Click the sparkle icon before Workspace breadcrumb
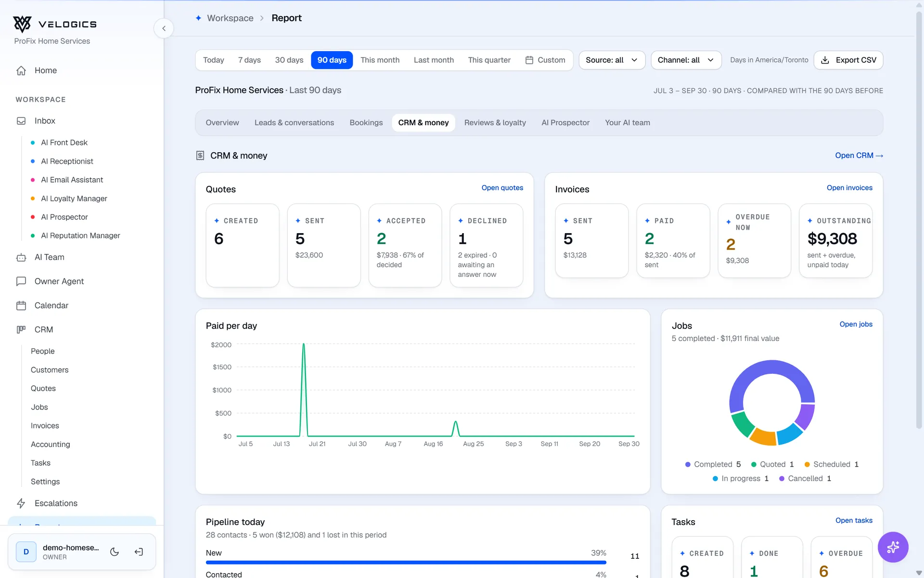The image size is (924, 578). tap(198, 18)
